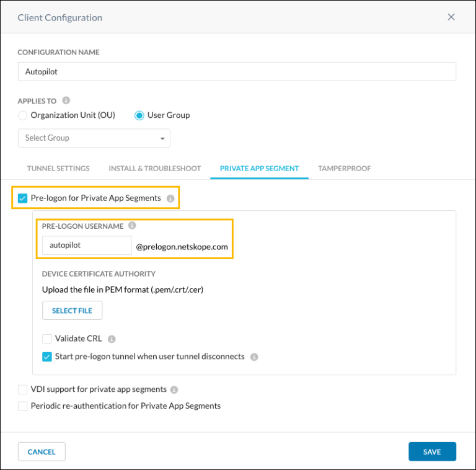Check Periodic re-authentication for Private App Segments

click(23, 406)
